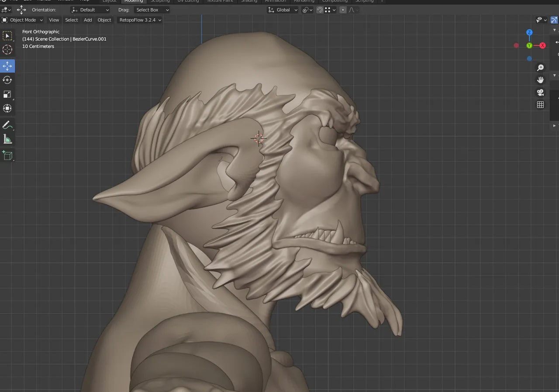Open the Select menu
The height and width of the screenshot is (392, 559).
(72, 20)
